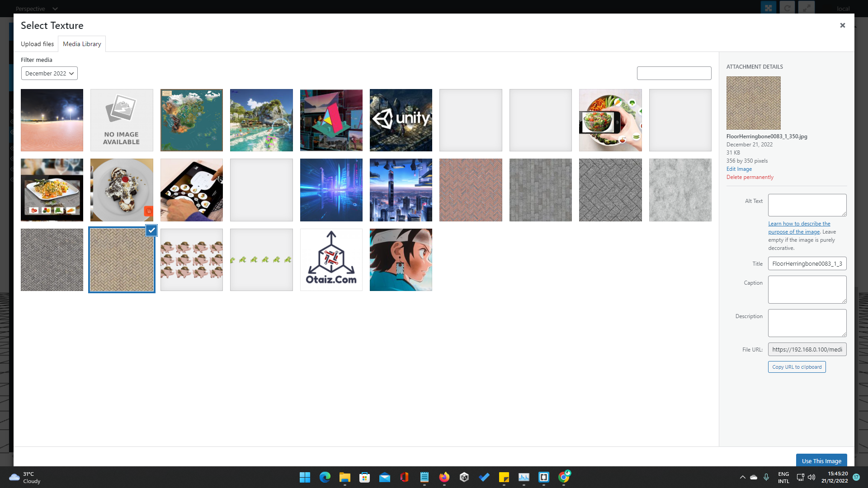This screenshot has width=868, height=488.
Task: Open Sticky Notes from the taskbar
Action: click(x=504, y=477)
